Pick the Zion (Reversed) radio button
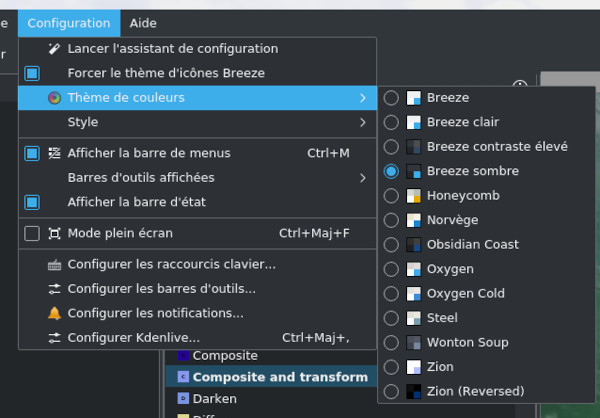Image resolution: width=600 pixels, height=418 pixels. (x=391, y=392)
